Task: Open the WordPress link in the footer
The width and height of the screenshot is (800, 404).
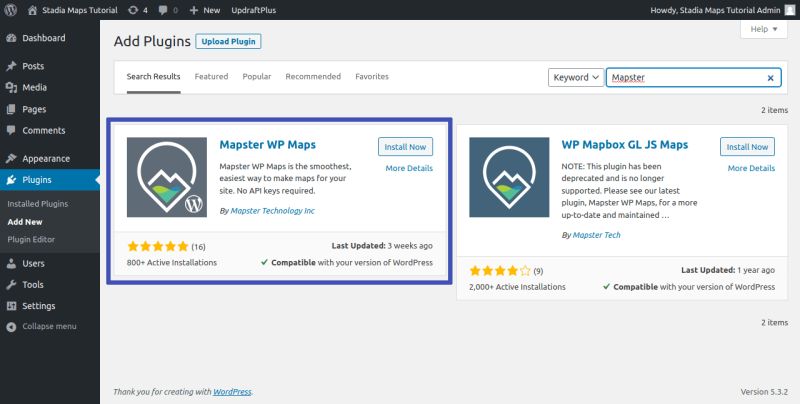Action: tap(232, 392)
